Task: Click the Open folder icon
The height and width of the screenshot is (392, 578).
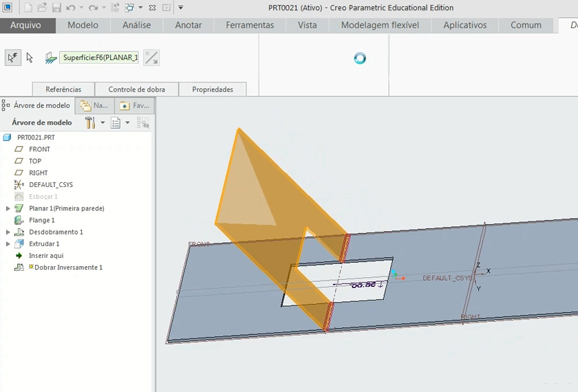Action: pyautogui.click(x=42, y=8)
